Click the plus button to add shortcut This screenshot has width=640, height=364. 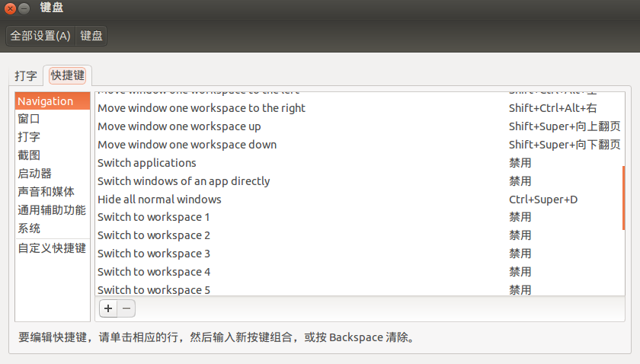click(x=108, y=308)
